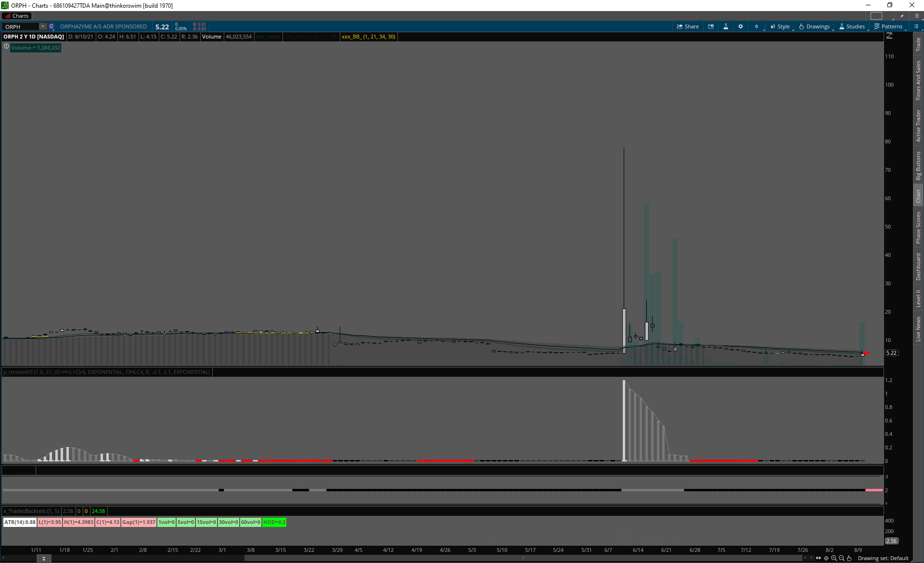The image size is (924, 563).
Task: Expand the Drawing set: Default selector
Action: (x=883, y=558)
